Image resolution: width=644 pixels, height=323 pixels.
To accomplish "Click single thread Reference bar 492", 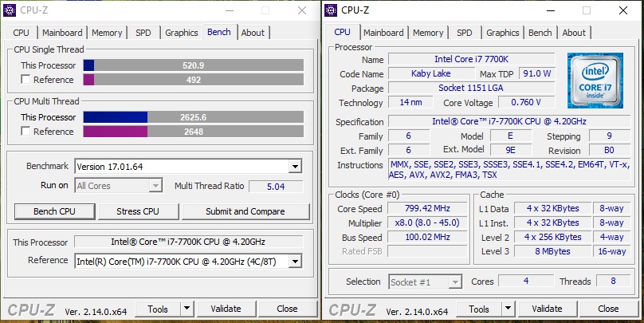I will click(x=194, y=80).
